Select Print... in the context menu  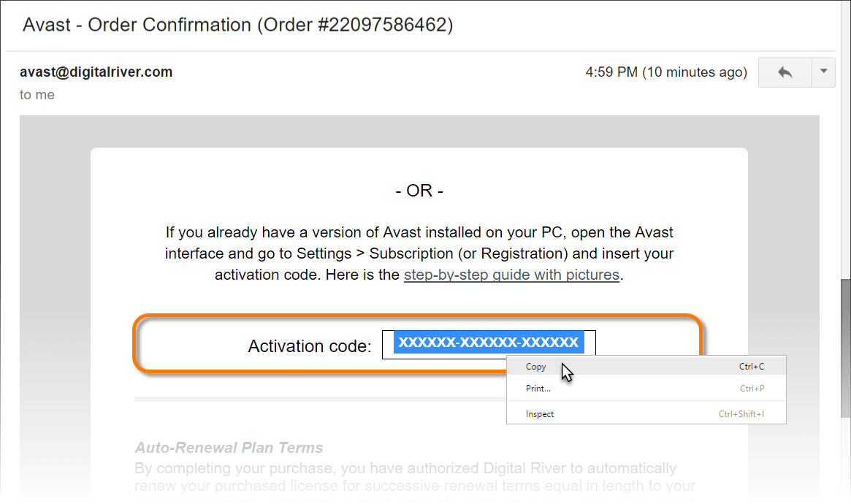538,389
